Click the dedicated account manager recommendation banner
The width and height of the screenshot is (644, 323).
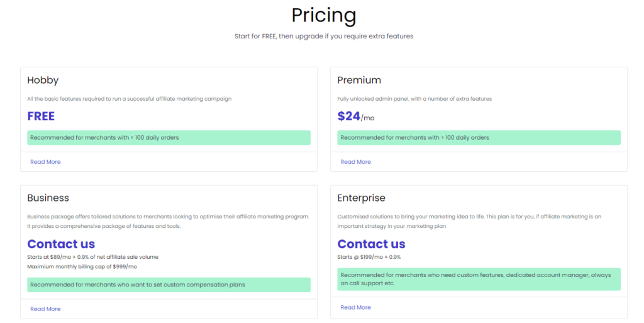479,279
